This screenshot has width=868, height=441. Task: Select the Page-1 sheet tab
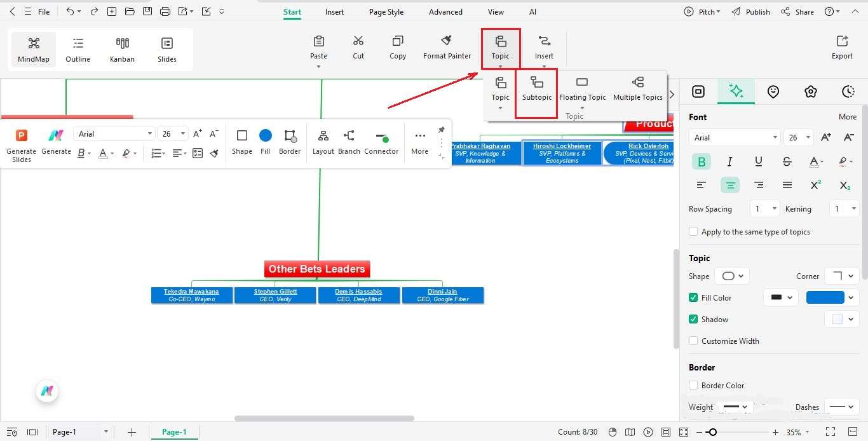click(174, 432)
